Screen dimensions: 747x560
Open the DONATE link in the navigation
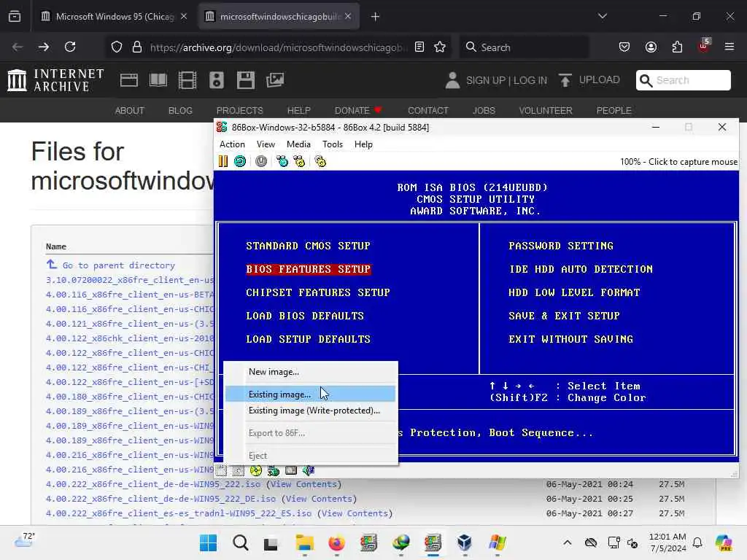click(x=357, y=111)
